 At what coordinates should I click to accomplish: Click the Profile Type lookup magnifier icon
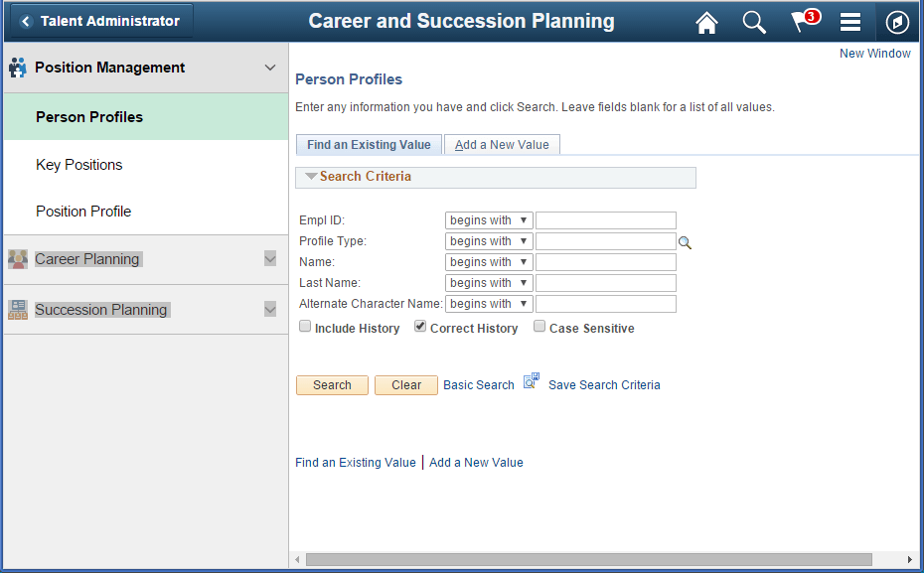coord(685,241)
